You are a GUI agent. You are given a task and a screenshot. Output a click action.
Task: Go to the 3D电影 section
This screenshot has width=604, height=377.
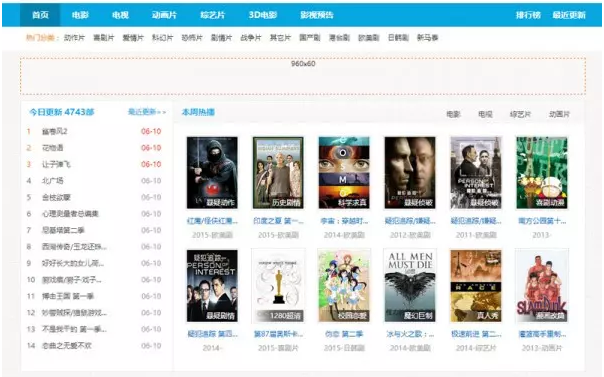point(263,15)
